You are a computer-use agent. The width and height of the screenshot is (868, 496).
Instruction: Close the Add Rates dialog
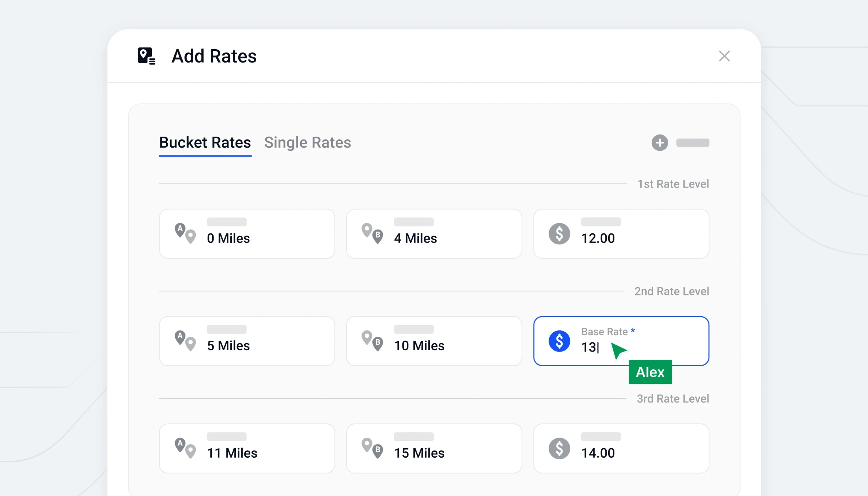pos(724,56)
